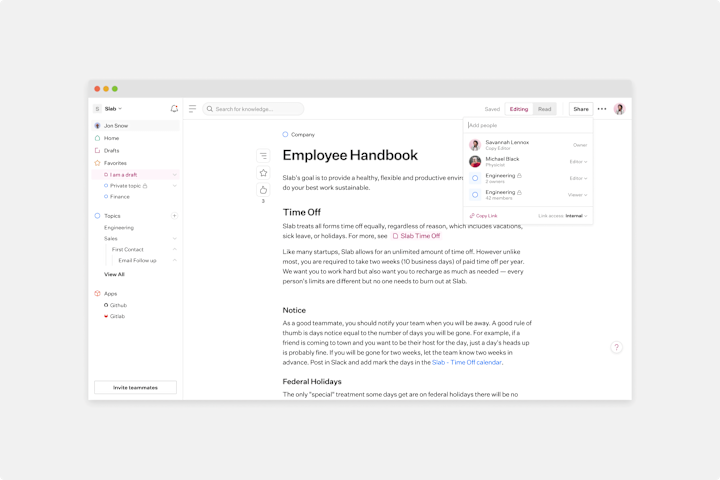This screenshot has height=480, width=720.
Task: Open the Slab workspace dropdown
Action: point(113,109)
